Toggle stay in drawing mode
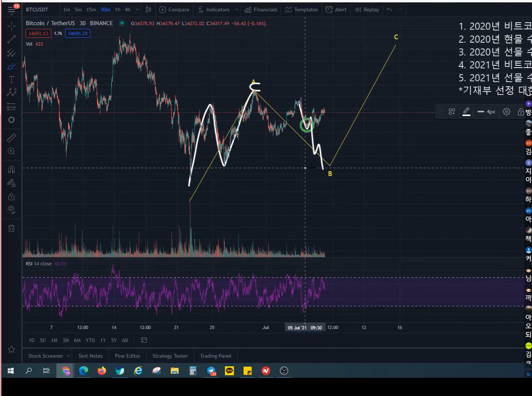This screenshot has width=532, height=396. [11, 183]
